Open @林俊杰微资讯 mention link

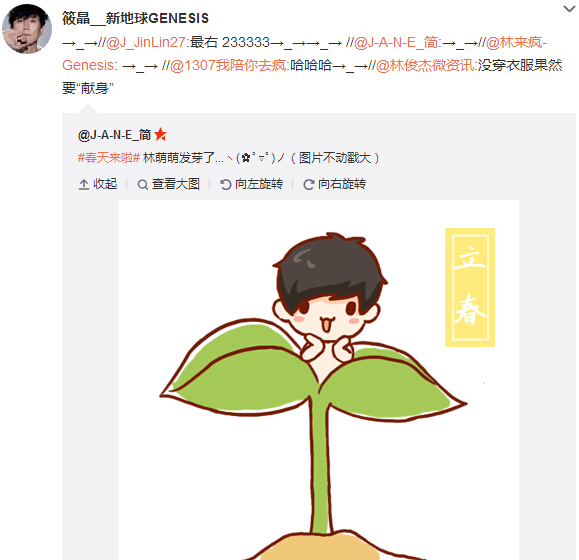tap(425, 65)
